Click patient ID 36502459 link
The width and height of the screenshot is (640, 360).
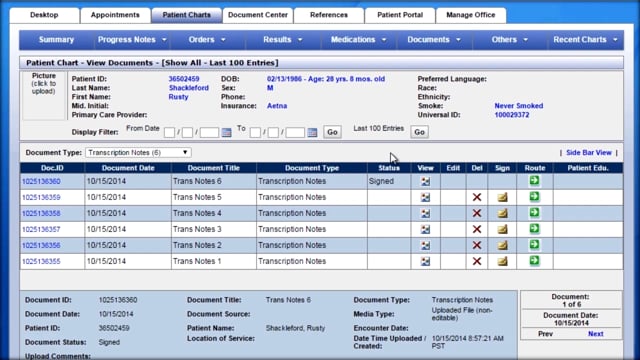(x=184, y=79)
